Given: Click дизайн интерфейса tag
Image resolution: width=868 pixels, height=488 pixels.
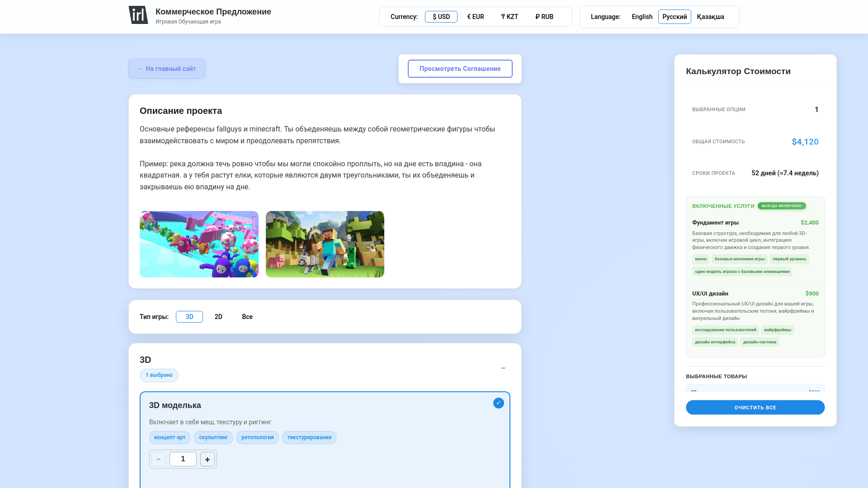Looking at the screenshot, I should (x=715, y=342).
